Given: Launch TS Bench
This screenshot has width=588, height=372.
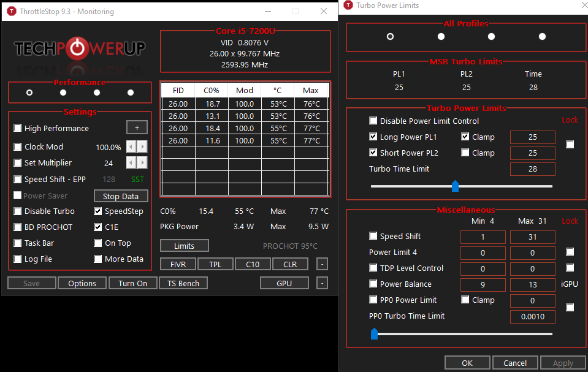Looking at the screenshot, I should 183,283.
